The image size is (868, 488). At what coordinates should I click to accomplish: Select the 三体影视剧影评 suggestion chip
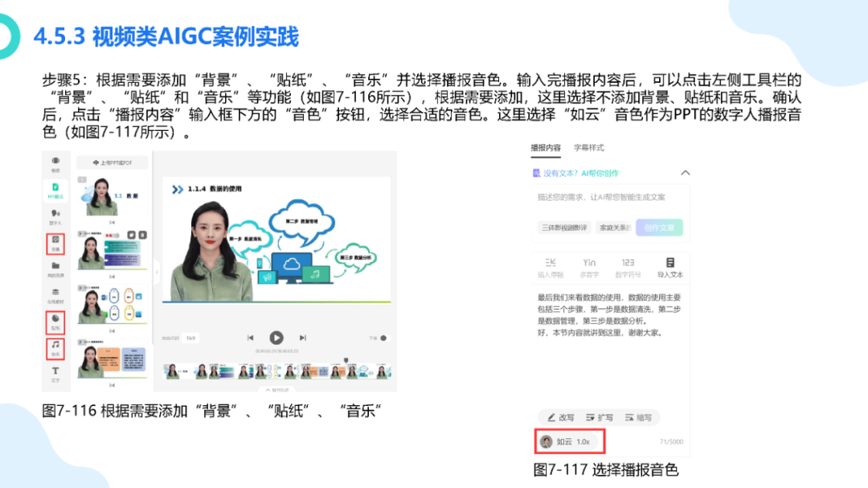(x=564, y=228)
